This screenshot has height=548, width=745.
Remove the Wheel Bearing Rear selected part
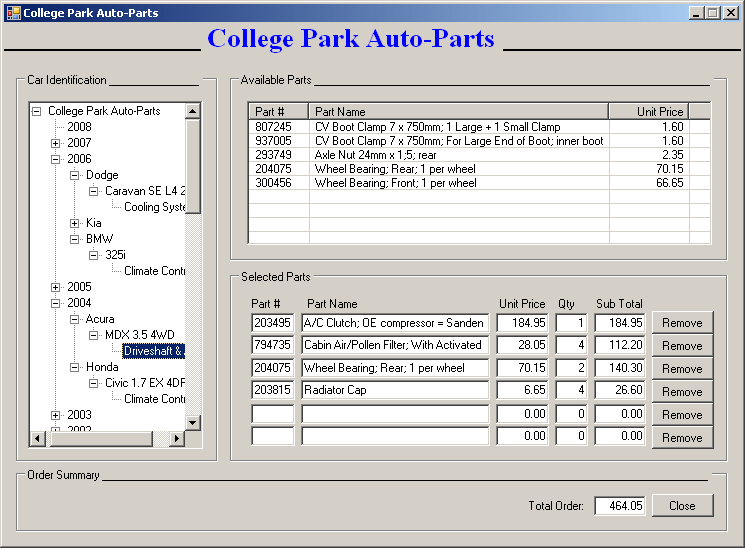pyautogui.click(x=682, y=369)
